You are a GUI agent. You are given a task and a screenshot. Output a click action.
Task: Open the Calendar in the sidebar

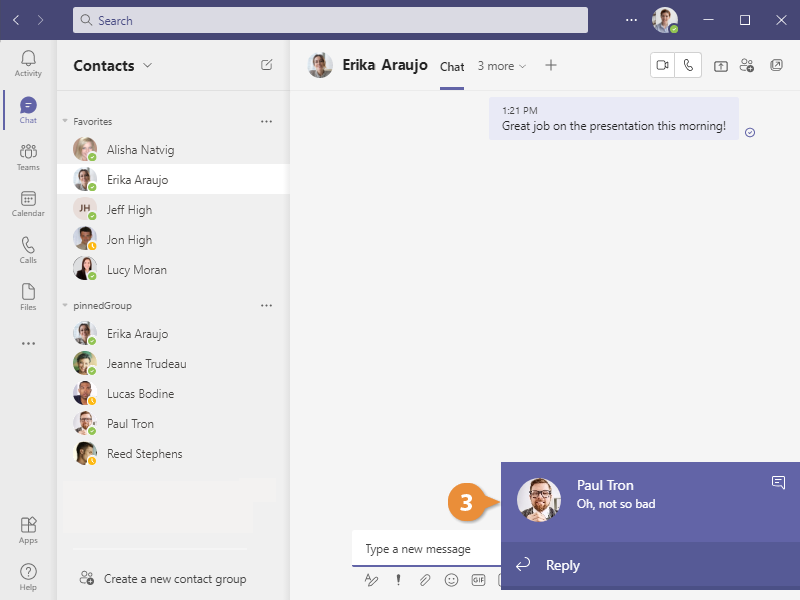click(28, 204)
